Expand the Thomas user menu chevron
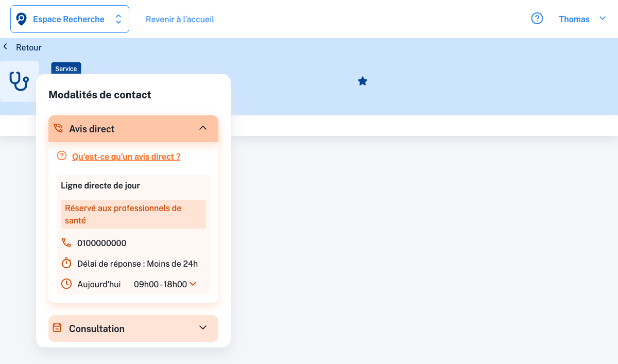618x364 pixels. click(603, 19)
